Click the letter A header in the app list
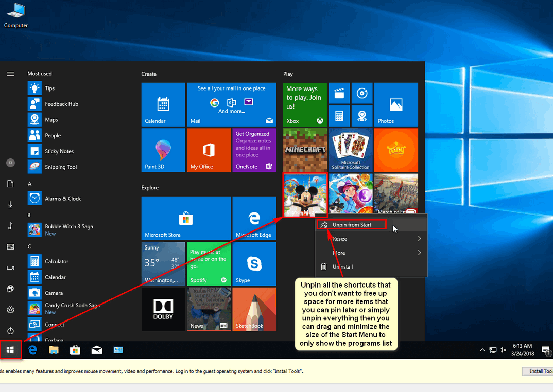The width and height of the screenshot is (553, 392). 30,184
